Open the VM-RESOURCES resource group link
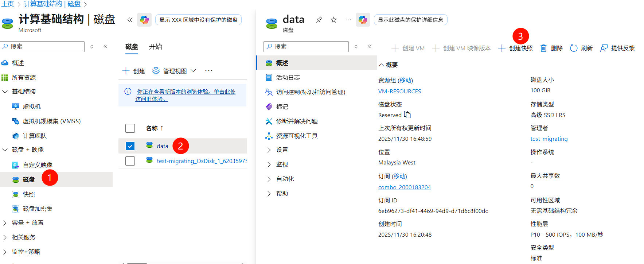Viewport: 644px width, 264px height. [x=399, y=91]
